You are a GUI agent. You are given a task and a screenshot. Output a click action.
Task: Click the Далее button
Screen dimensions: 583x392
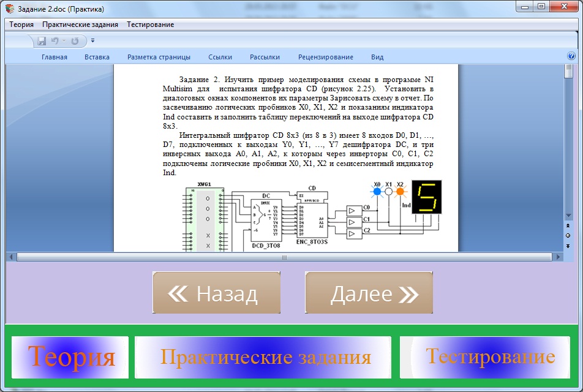(x=369, y=292)
